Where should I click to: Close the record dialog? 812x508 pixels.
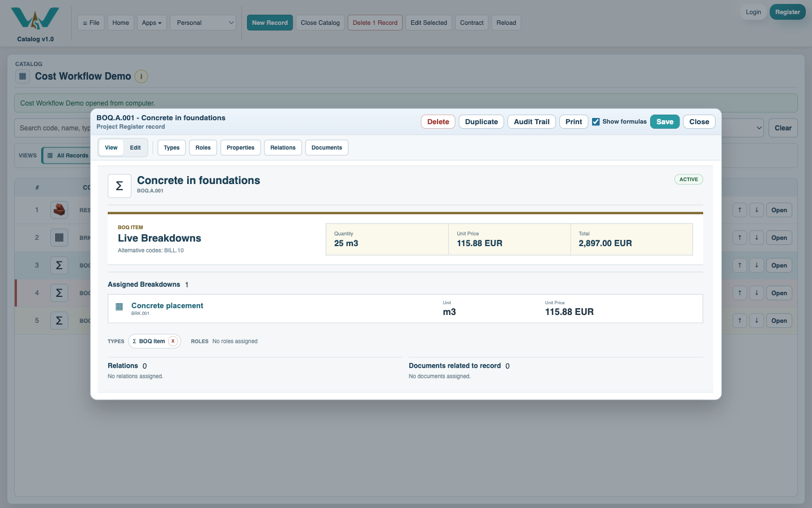point(699,122)
